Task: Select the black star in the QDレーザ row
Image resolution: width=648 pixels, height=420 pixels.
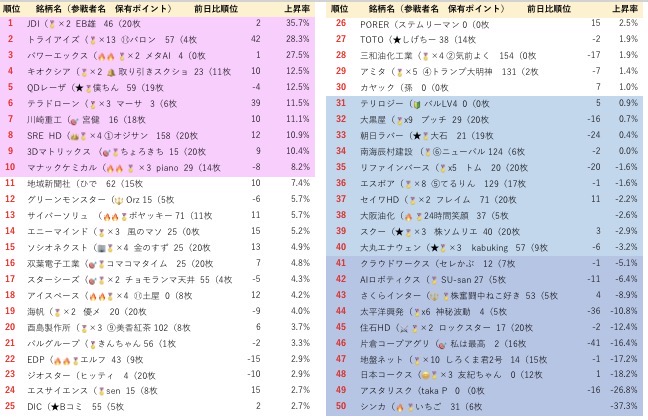Action: pyautogui.click(x=76, y=87)
